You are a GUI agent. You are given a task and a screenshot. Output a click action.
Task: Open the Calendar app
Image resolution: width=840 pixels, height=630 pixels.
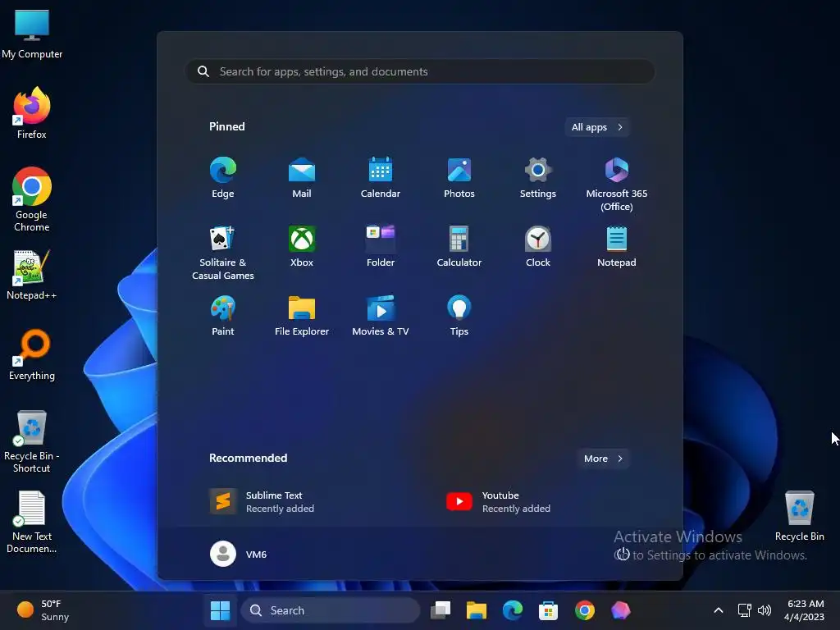pos(381,178)
